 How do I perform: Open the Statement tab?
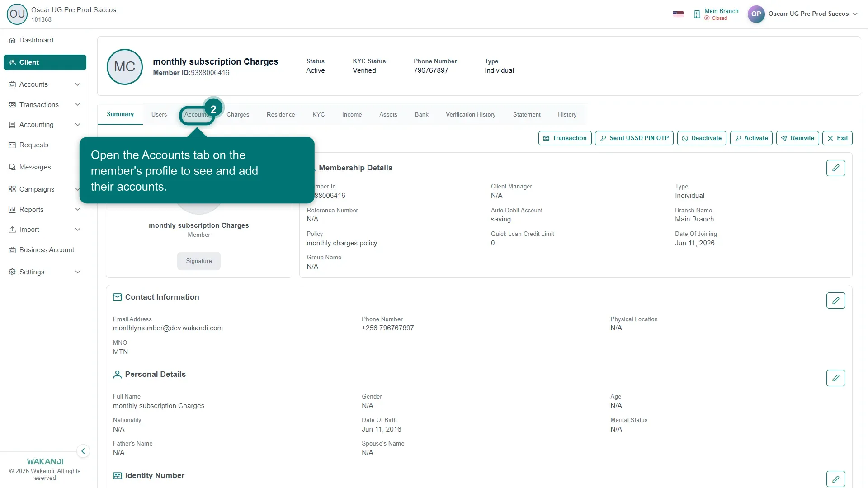point(527,115)
